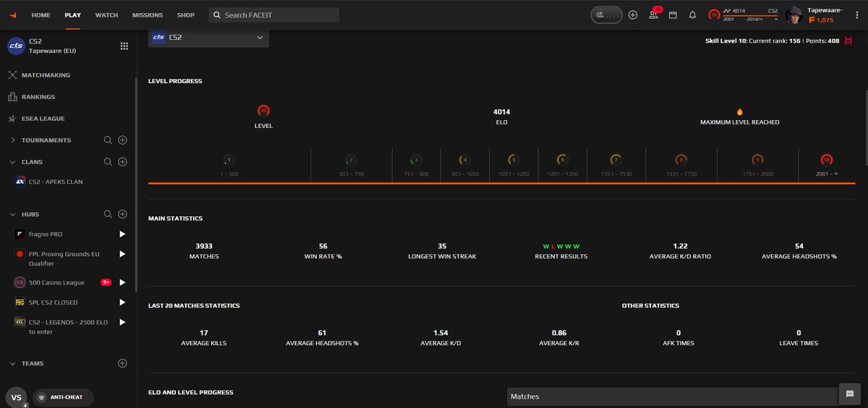Viewport: 868px width, 408px height.
Task: Open the ranking ladder icon beside Points
Action: pos(848,41)
